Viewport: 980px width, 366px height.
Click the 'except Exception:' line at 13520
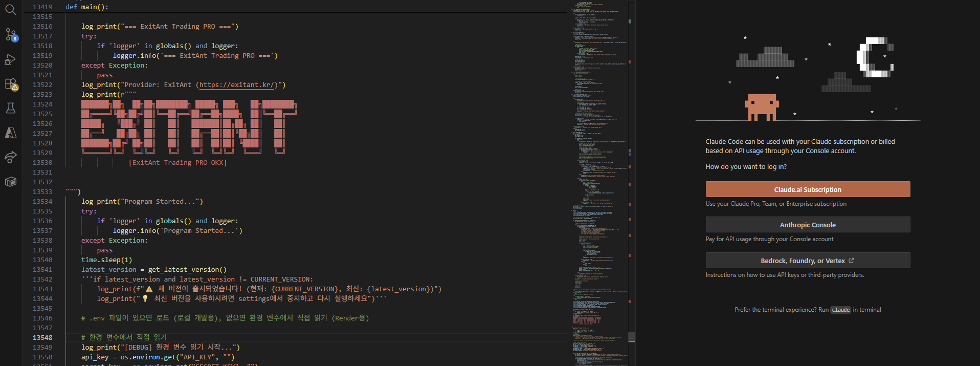pos(114,66)
